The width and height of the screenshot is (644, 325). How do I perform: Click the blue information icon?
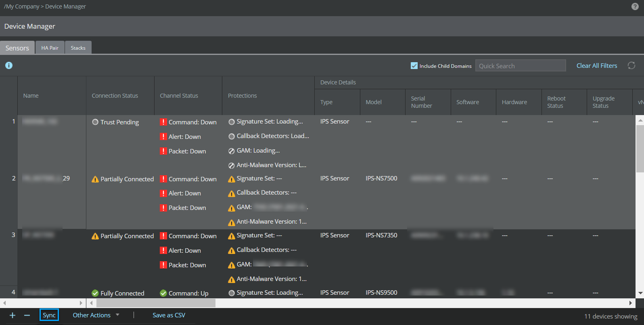tap(9, 65)
